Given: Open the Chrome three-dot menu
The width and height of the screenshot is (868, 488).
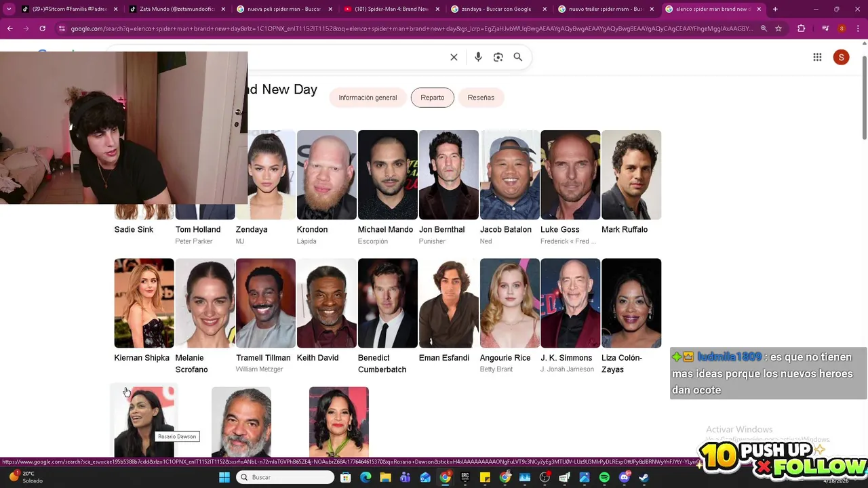Looking at the screenshot, I should pyautogui.click(x=858, y=28).
